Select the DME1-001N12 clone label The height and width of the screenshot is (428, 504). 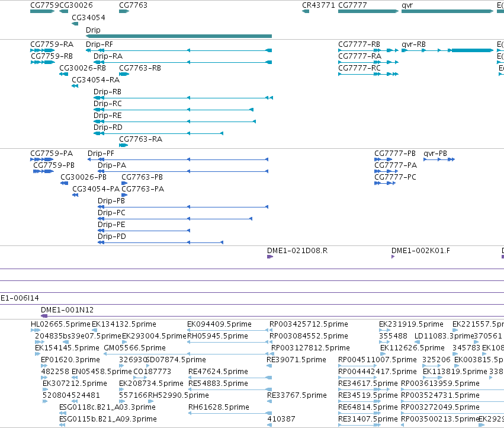(67, 310)
